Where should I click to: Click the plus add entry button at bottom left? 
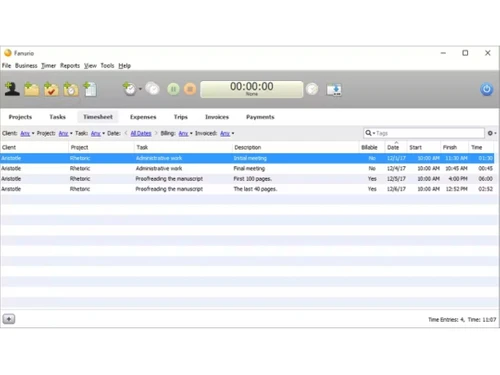pyautogui.click(x=9, y=319)
